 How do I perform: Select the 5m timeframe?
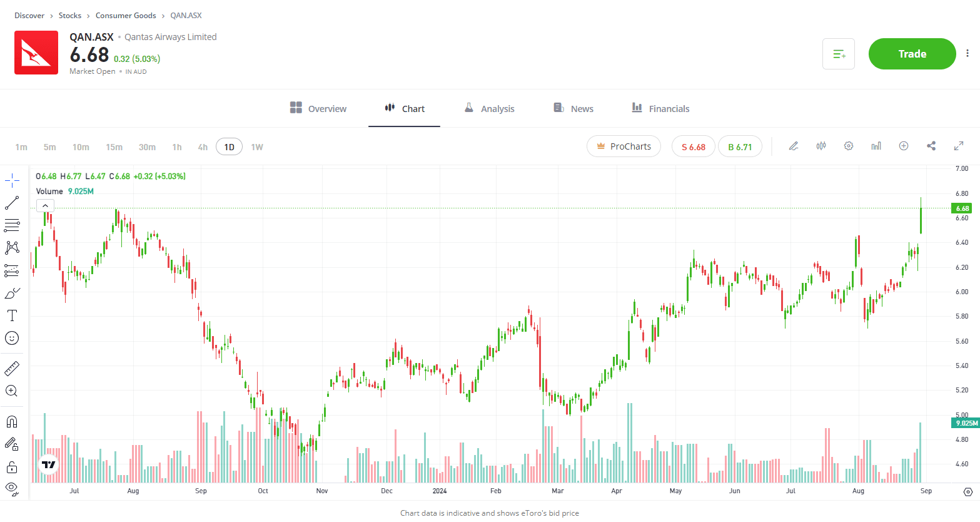point(50,147)
